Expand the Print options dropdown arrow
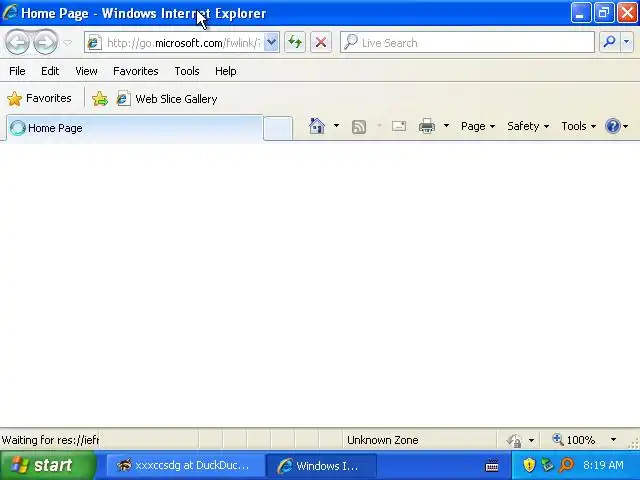Image resolution: width=640 pixels, height=480 pixels. pyautogui.click(x=446, y=126)
